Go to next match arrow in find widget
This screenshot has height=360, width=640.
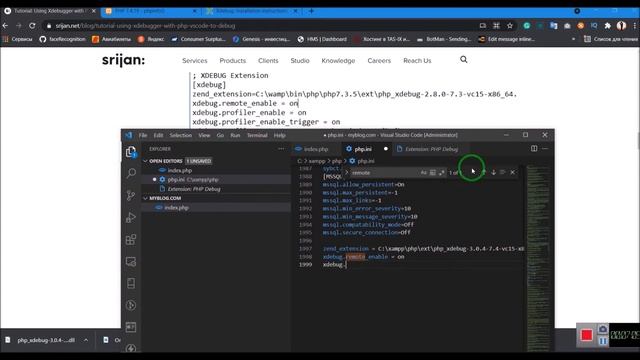tap(493, 173)
